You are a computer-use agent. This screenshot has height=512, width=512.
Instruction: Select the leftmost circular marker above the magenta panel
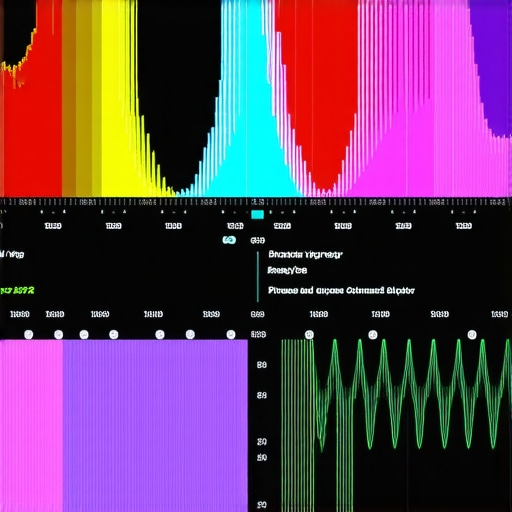tap(29, 334)
